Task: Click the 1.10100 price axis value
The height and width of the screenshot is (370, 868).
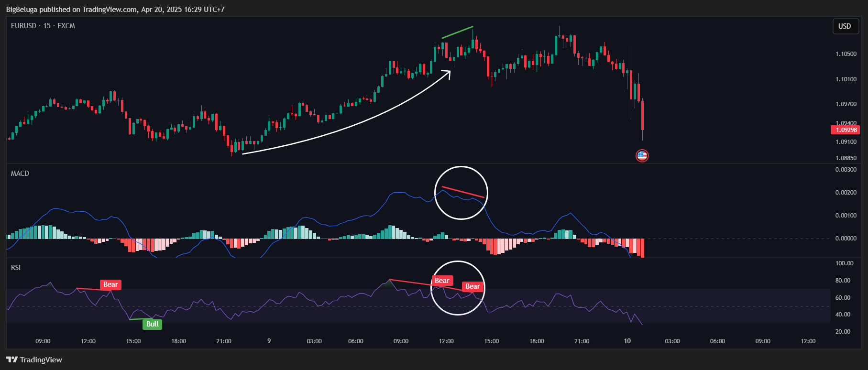Action: point(846,79)
